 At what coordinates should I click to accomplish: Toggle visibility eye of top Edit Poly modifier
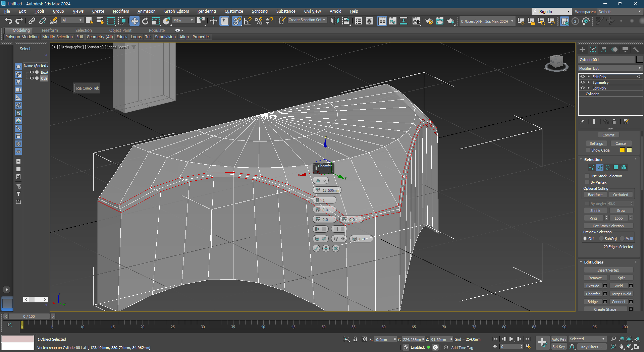pos(583,77)
